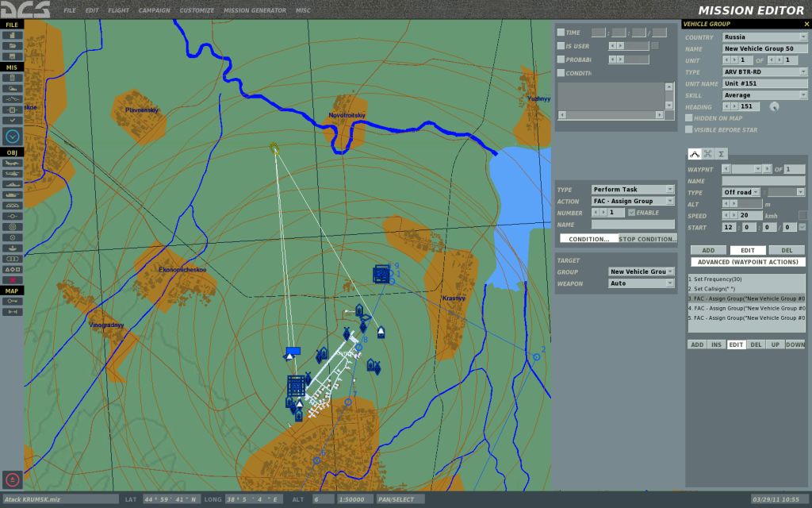812x508 pixels.
Task: Toggle the PROBABILITY checkbox
Action: (x=561, y=59)
